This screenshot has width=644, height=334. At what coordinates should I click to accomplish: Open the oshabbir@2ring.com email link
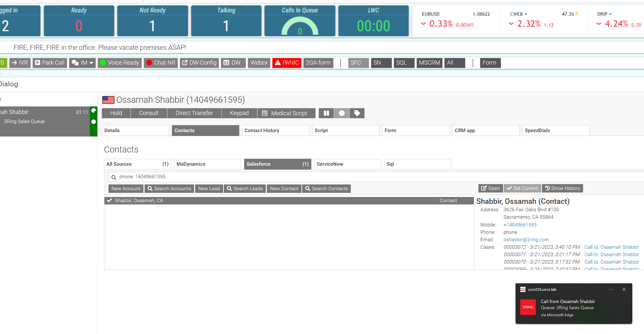tap(526, 240)
